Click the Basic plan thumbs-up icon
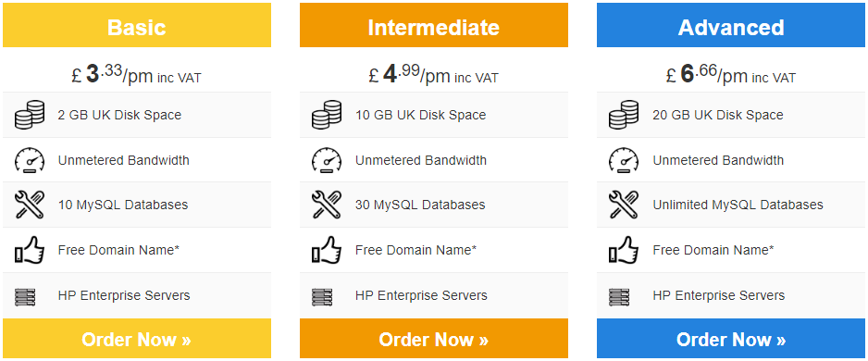The image size is (868, 361). (x=30, y=250)
